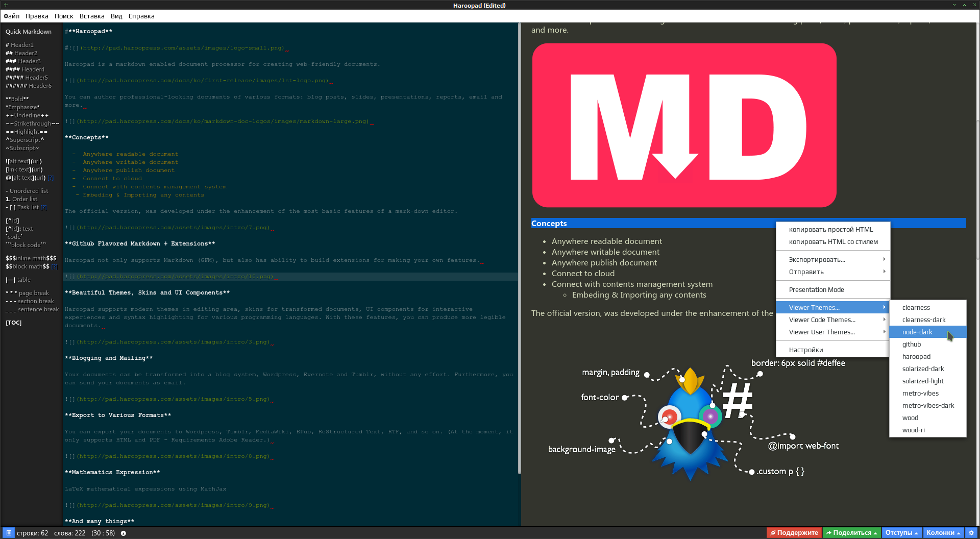Image resolution: width=980 pixels, height=539 pixels.
Task: Open the Поделиться share dropdown
Action: (852, 533)
